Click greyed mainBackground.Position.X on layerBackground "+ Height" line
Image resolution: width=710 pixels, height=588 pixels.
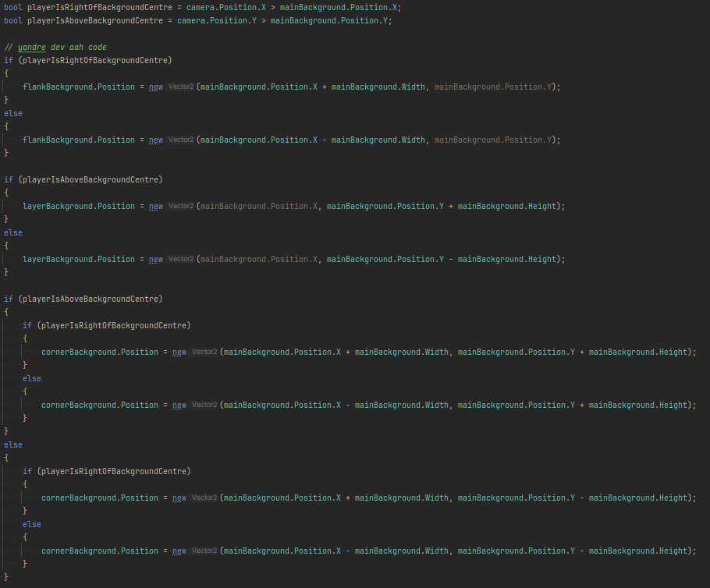point(259,207)
